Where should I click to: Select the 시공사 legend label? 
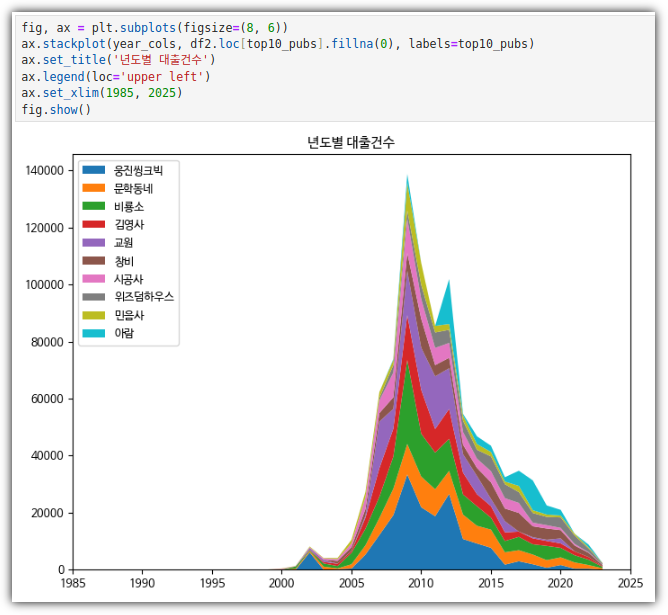tap(129, 279)
